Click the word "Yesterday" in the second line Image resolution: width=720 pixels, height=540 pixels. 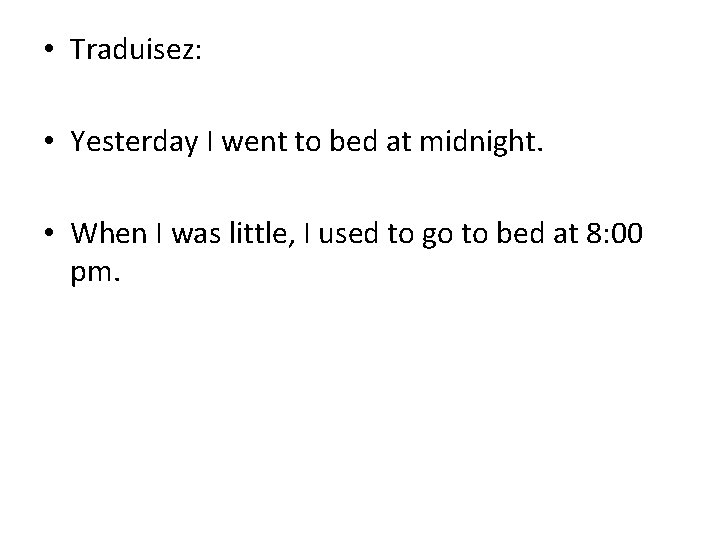[x=134, y=142]
